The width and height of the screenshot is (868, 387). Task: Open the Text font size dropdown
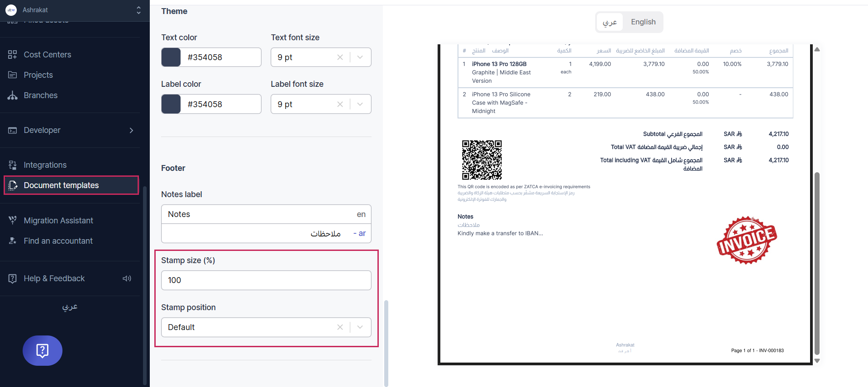click(360, 57)
